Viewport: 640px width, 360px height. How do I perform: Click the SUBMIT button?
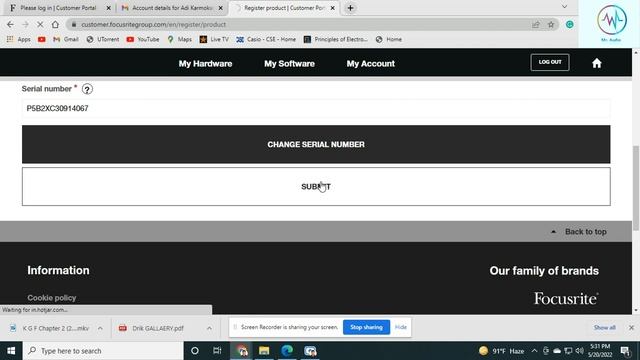[x=316, y=187]
